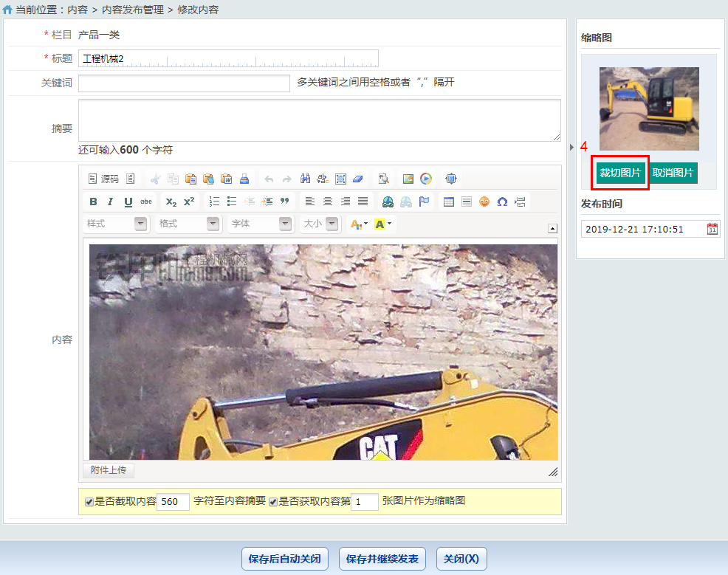The width and height of the screenshot is (728, 575).
Task: Click the insert table icon
Action: tap(448, 202)
